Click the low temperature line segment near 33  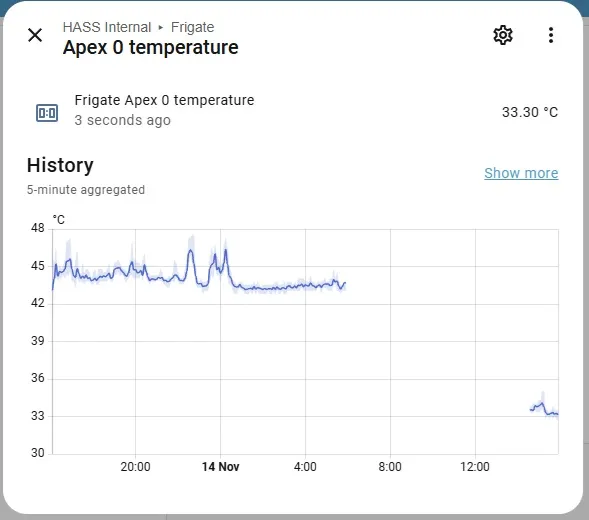click(x=544, y=410)
